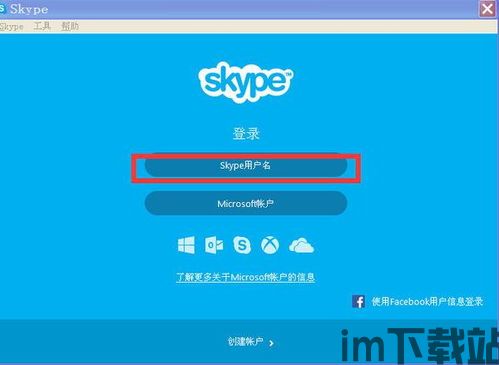Viewport: 499px width, 365px height.
Task: Open the 帮助 menu
Action: (70, 26)
